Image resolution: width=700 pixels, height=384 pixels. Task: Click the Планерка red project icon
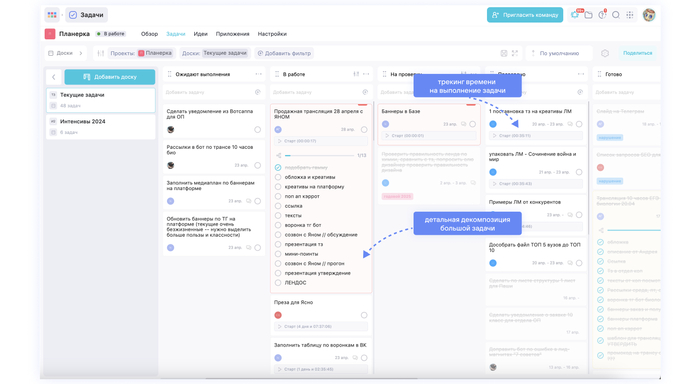tap(50, 34)
